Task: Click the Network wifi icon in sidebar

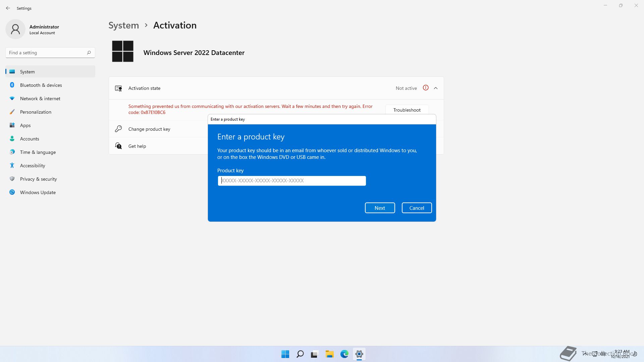Action: point(12,98)
